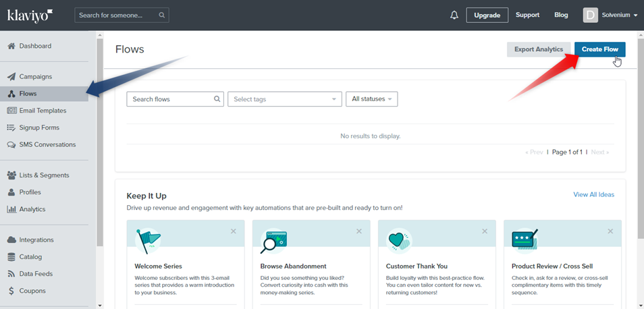Click the Product Review / Cross Sell title

tap(552, 266)
